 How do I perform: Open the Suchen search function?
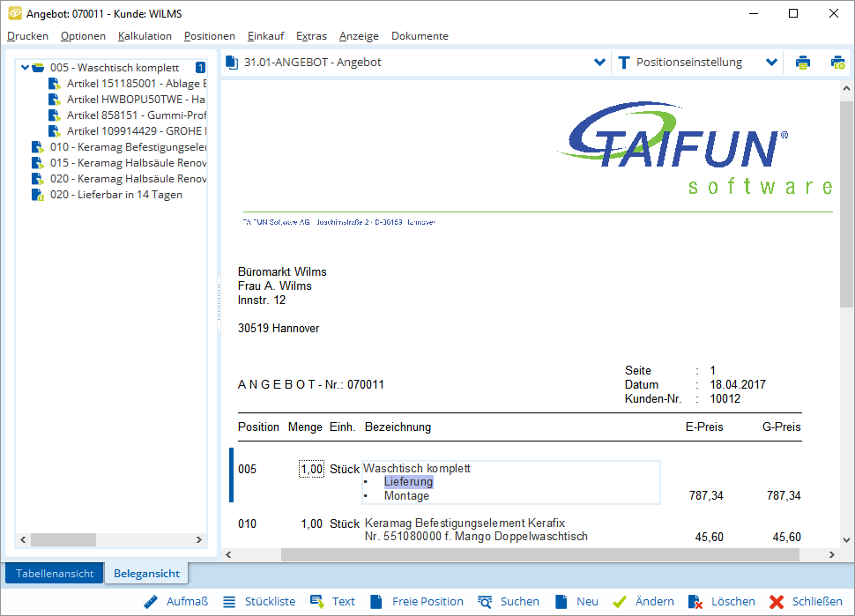pyautogui.click(x=519, y=601)
